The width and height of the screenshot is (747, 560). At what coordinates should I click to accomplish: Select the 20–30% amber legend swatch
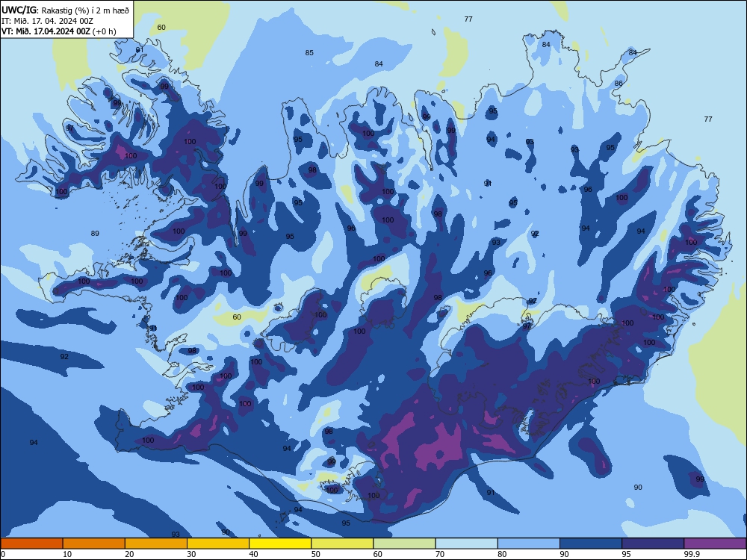(x=156, y=544)
